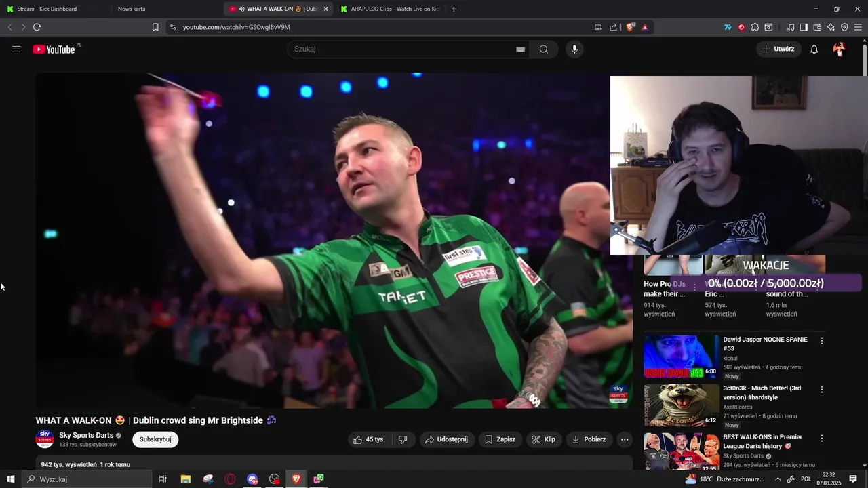
Task: Open more options for 3ct0n3k Much Better video
Action: click(822, 390)
